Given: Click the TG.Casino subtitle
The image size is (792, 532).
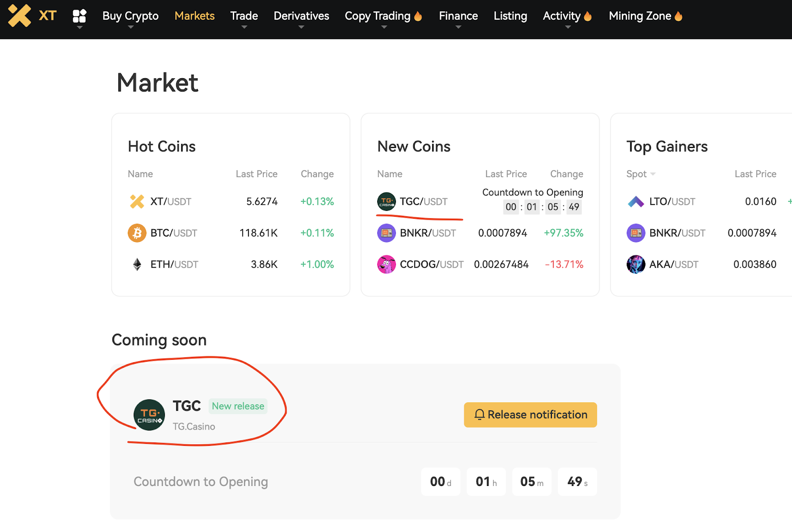Looking at the screenshot, I should [x=194, y=426].
